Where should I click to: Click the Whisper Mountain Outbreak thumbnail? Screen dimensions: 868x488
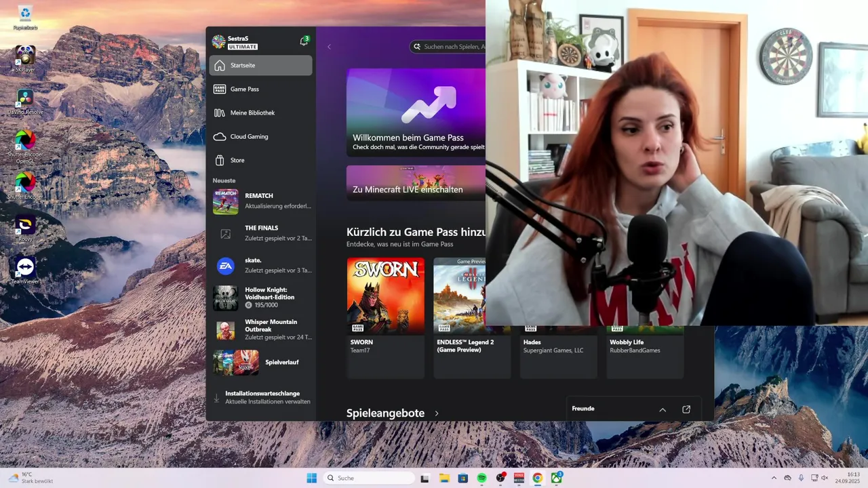(x=225, y=330)
